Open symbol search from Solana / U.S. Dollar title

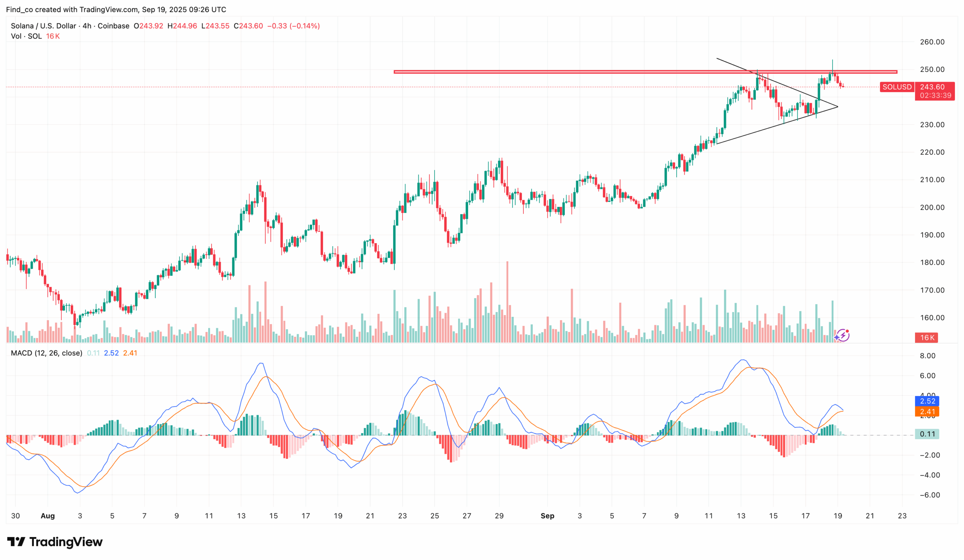[43, 26]
